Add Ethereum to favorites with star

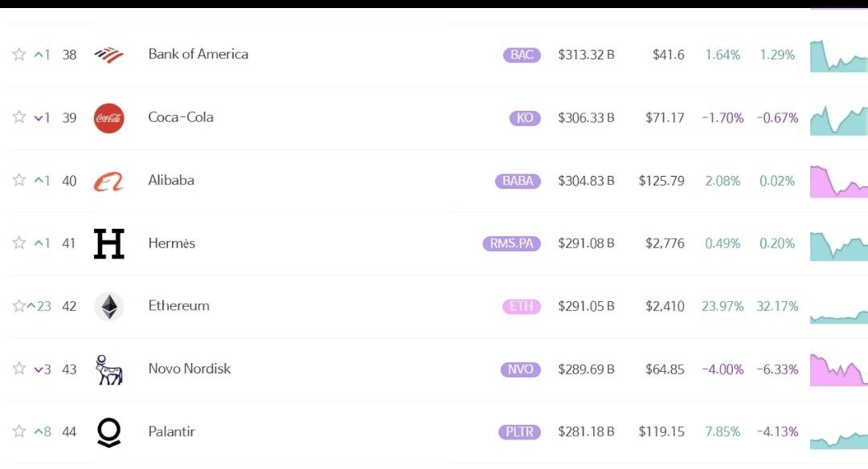(x=19, y=306)
